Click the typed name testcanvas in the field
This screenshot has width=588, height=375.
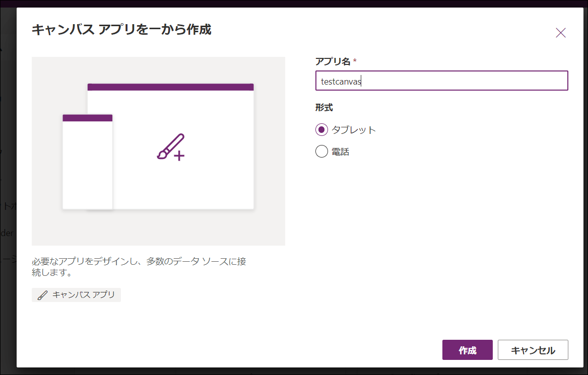(x=339, y=81)
